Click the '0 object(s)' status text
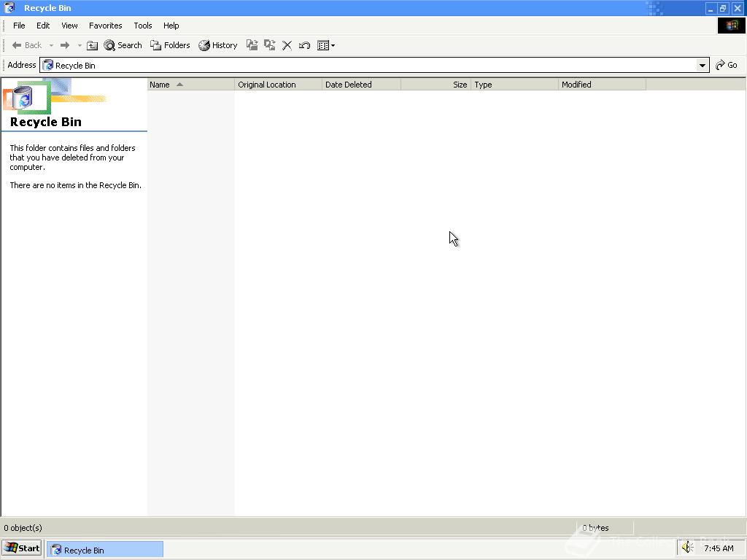This screenshot has height=560, width=747. pyautogui.click(x=23, y=528)
